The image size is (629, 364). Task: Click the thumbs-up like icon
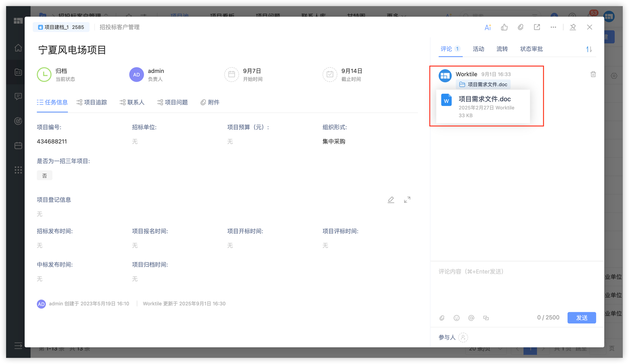[504, 27]
